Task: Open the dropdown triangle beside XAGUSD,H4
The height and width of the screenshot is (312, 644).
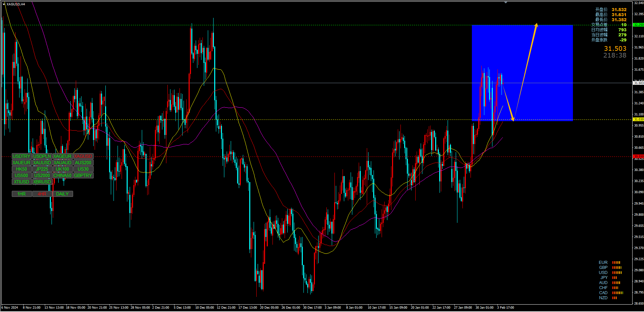Action: tap(4, 4)
